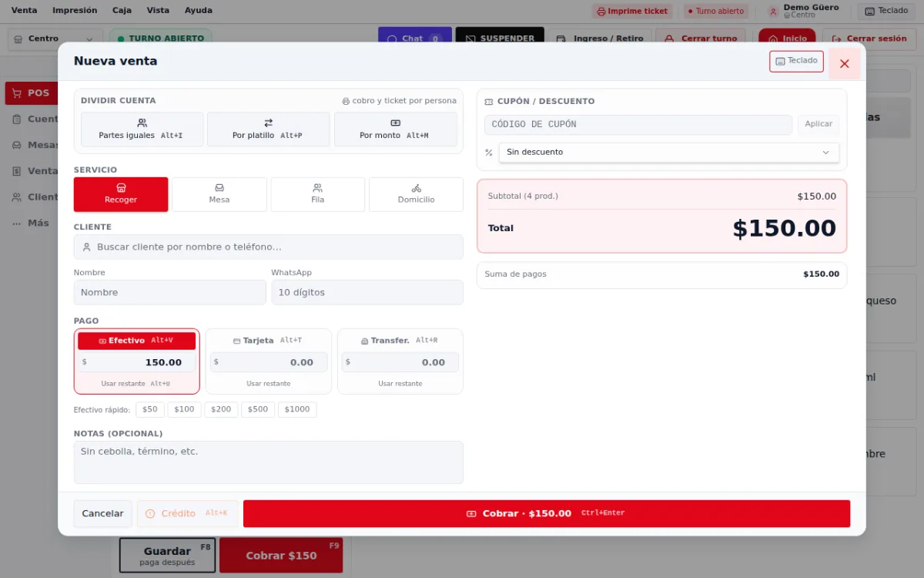Split bill Por monto
The image size is (924, 578).
pos(396,129)
